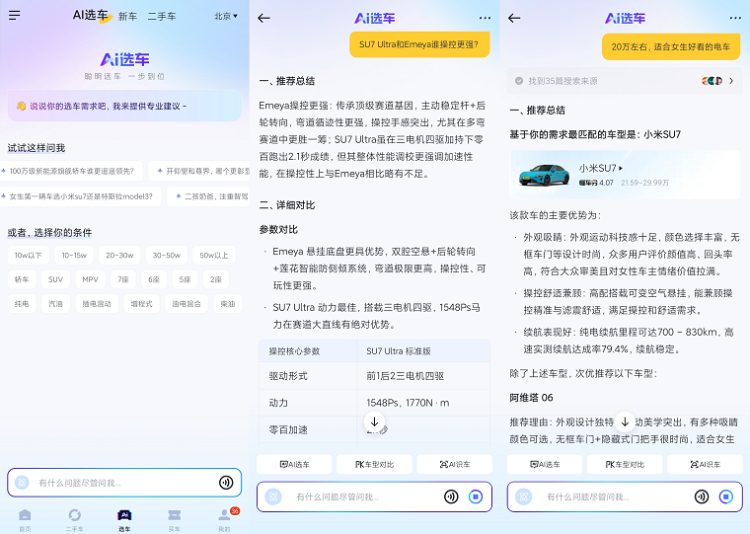Select the 插电混动 energy type chip
The width and height of the screenshot is (750, 534).
pyautogui.click(x=97, y=303)
